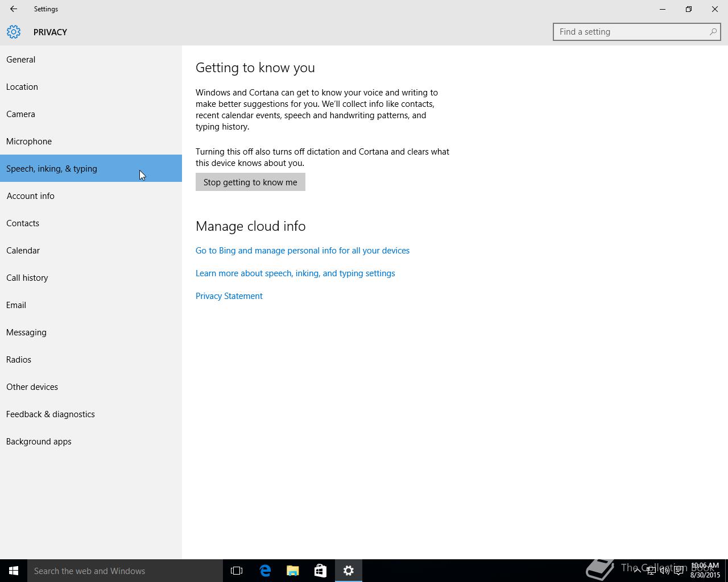
Task: Go to Contacts privacy page
Action: point(91,223)
